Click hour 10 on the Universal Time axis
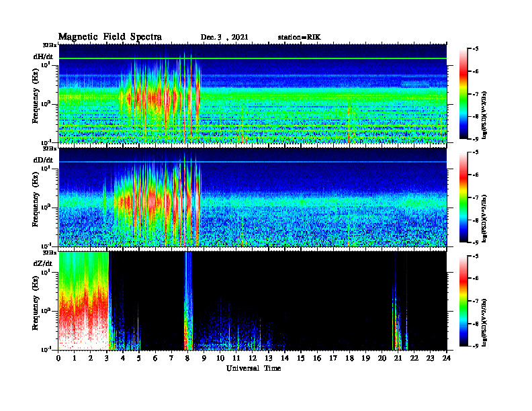Image resolution: width=532 pixels, height=411 pixels. tap(220, 359)
